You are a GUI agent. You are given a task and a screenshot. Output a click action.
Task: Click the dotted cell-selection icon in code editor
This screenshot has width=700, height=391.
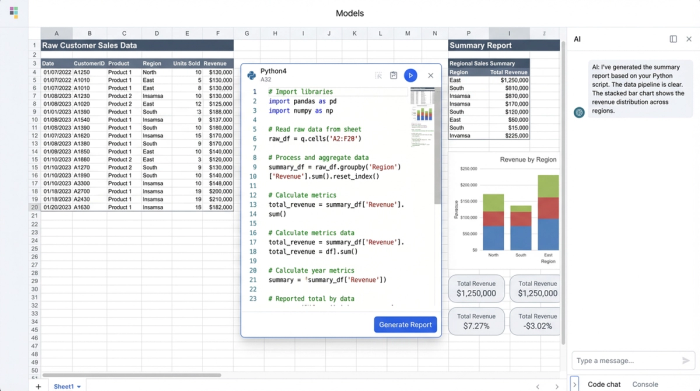click(379, 75)
